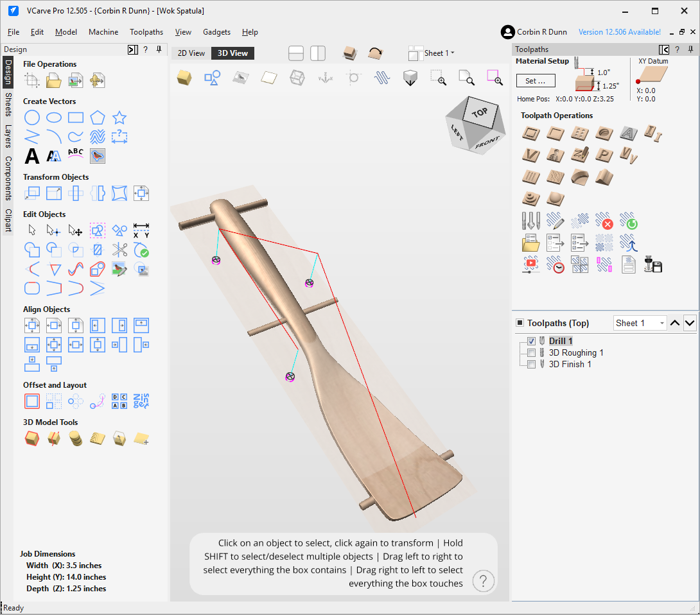Open the Toolpaths menu
This screenshot has height=615, width=700.
point(146,32)
